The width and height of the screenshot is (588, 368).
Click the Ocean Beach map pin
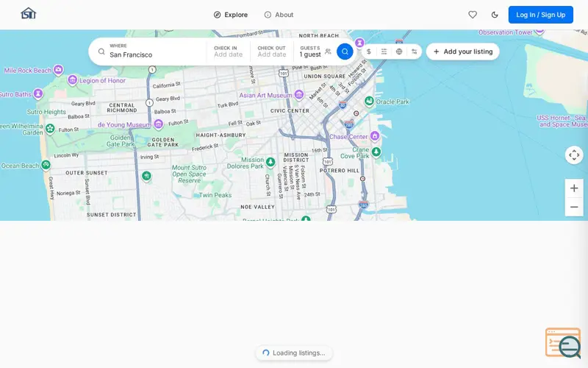46,164
